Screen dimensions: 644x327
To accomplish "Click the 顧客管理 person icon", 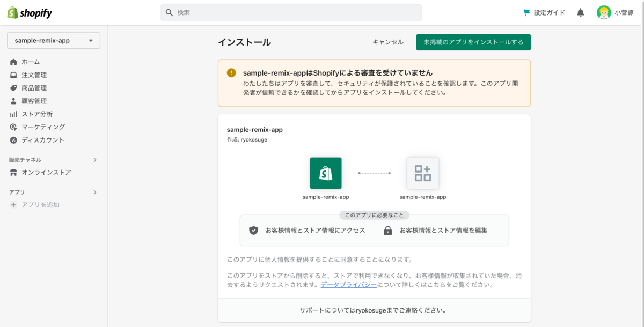I will tap(13, 101).
